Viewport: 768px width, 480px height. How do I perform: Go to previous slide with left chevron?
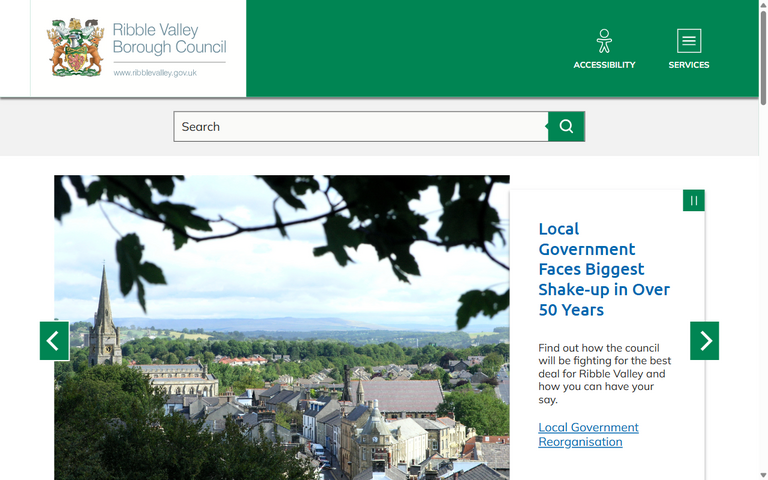[54, 341]
